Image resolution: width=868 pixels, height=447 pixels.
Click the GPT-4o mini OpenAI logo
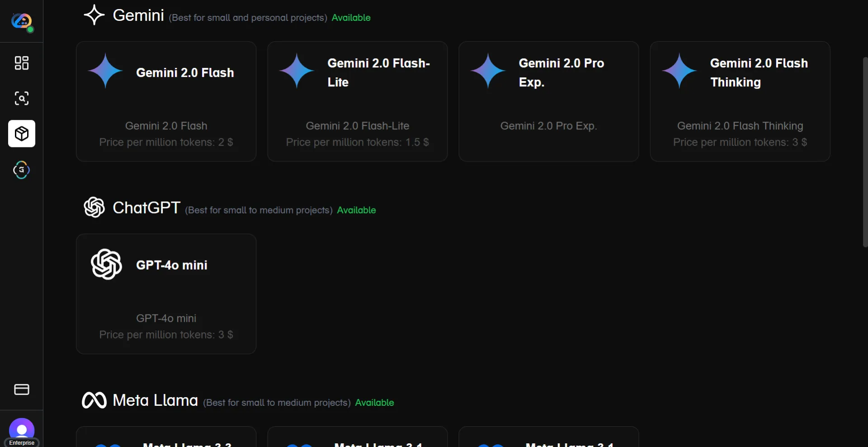click(107, 264)
